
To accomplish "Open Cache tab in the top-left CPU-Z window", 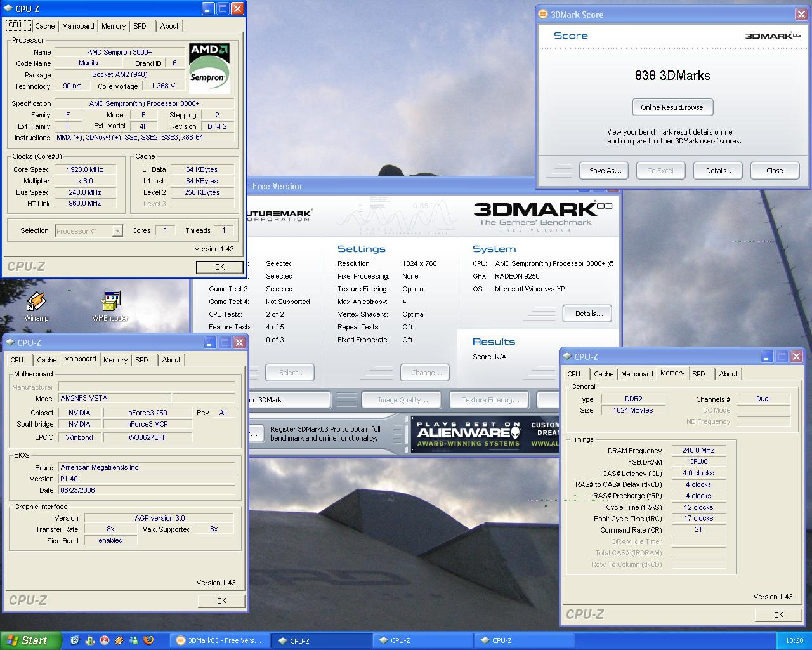I will coord(44,26).
